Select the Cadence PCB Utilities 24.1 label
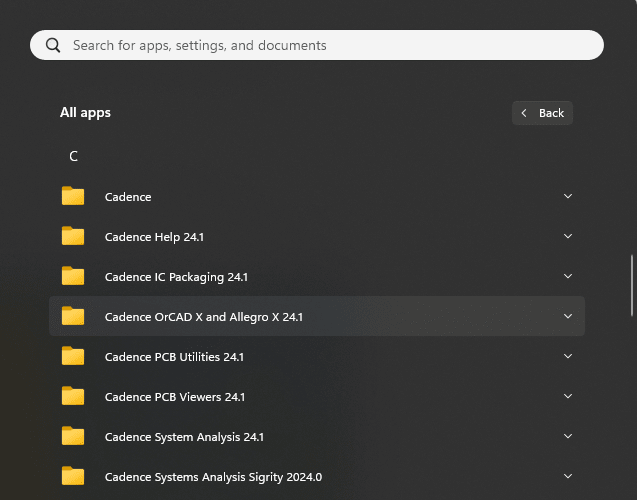This screenshot has width=637, height=500. tap(174, 357)
